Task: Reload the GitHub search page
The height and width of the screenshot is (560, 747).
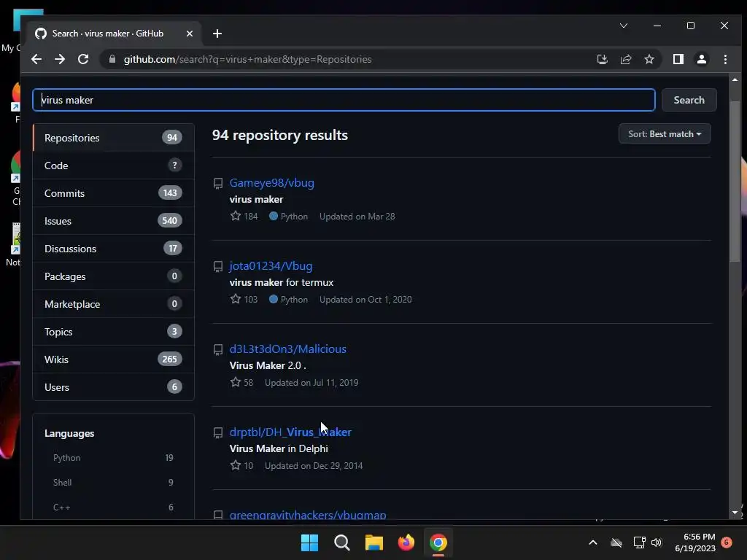Action: (x=83, y=59)
